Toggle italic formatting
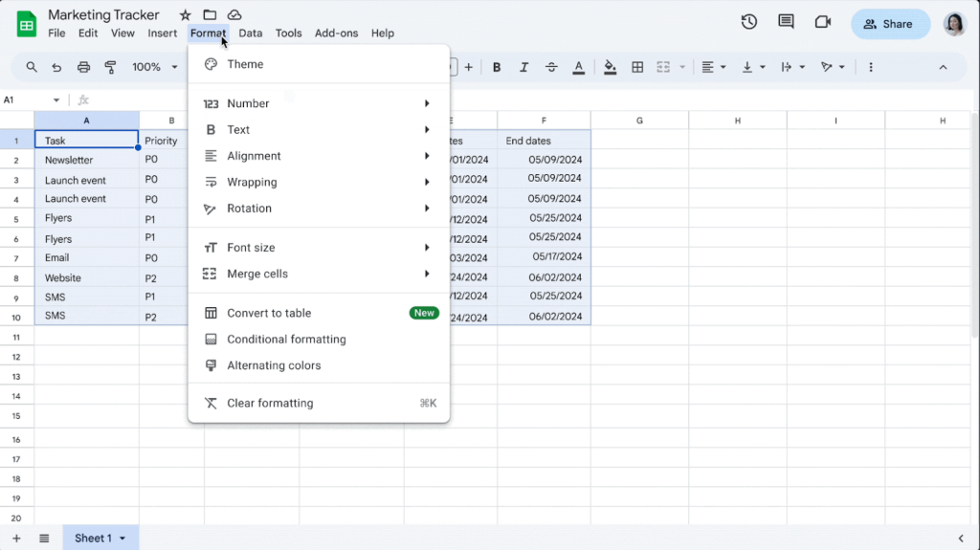This screenshot has width=980, height=550. click(523, 67)
